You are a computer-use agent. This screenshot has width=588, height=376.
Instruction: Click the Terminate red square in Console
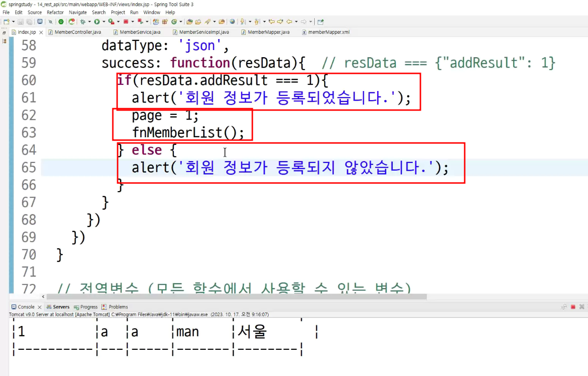[x=573, y=307]
